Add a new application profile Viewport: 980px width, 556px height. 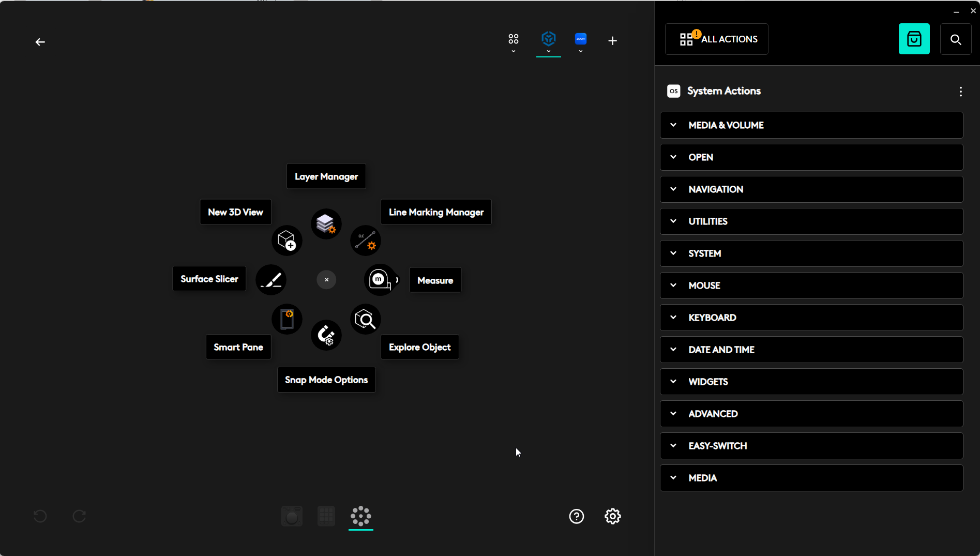(612, 41)
